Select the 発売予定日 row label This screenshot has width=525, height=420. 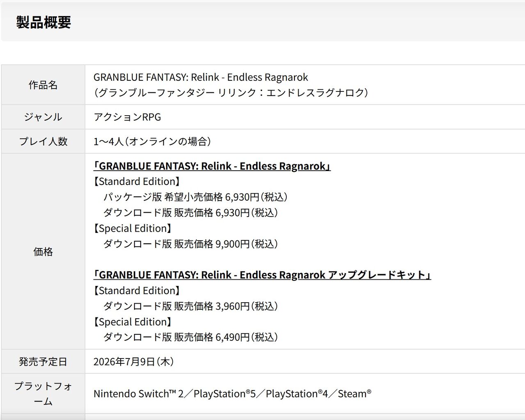(x=43, y=362)
